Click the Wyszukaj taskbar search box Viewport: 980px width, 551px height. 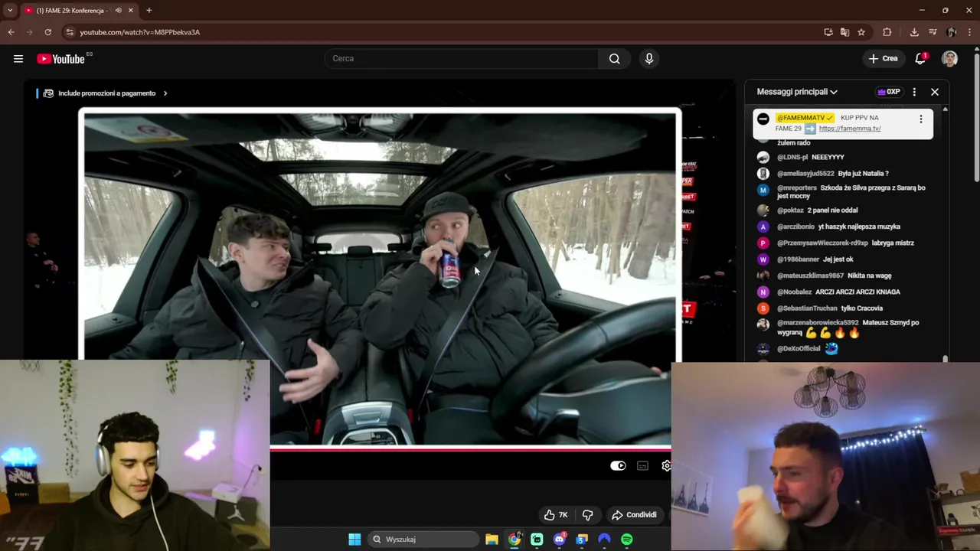point(423,540)
